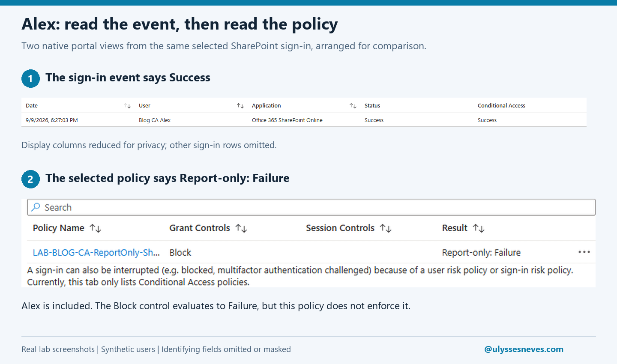Select the Blog CA Alex user cell
Viewport: 617px width, 364px height.
click(x=155, y=120)
